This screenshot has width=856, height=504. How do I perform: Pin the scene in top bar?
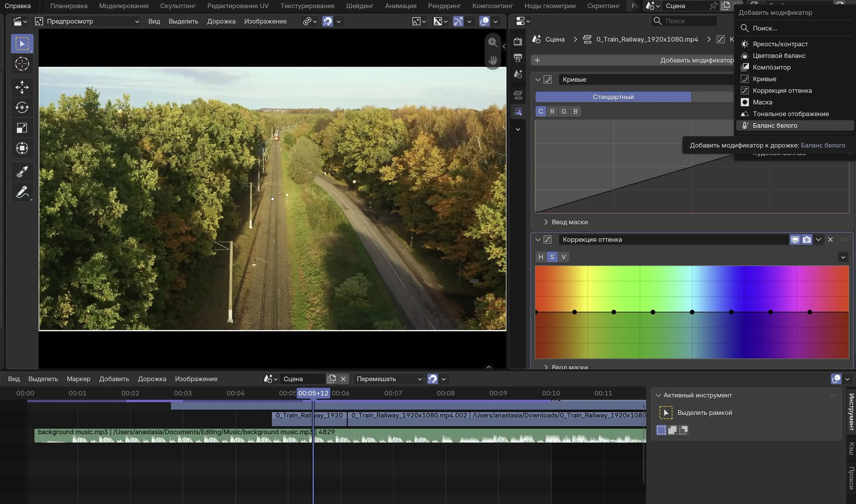point(713,6)
